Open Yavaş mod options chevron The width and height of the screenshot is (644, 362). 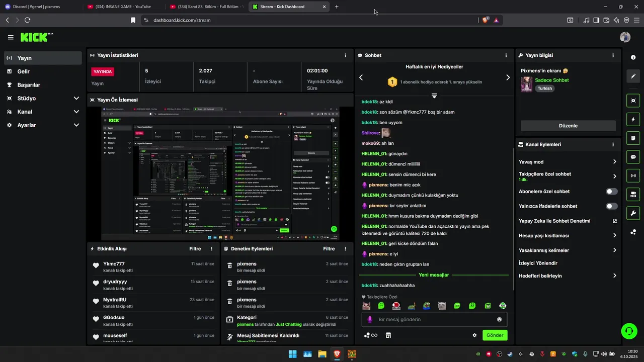[614, 162]
